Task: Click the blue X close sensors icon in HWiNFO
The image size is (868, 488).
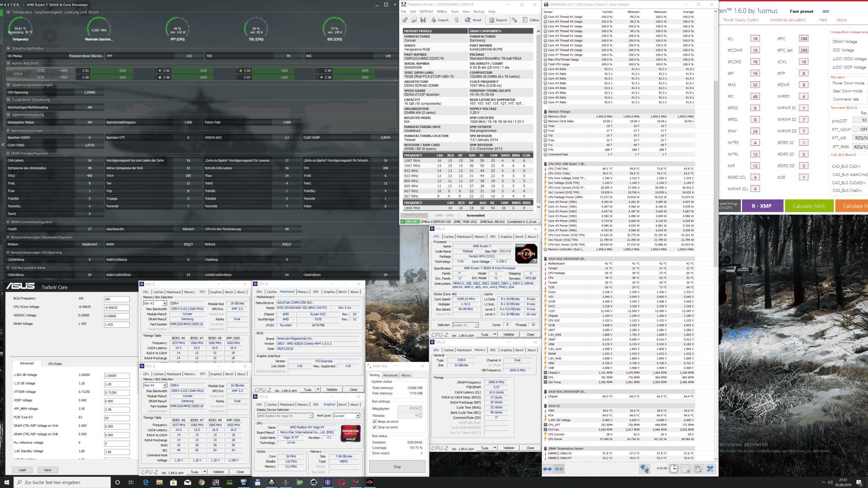Action: 710,469
